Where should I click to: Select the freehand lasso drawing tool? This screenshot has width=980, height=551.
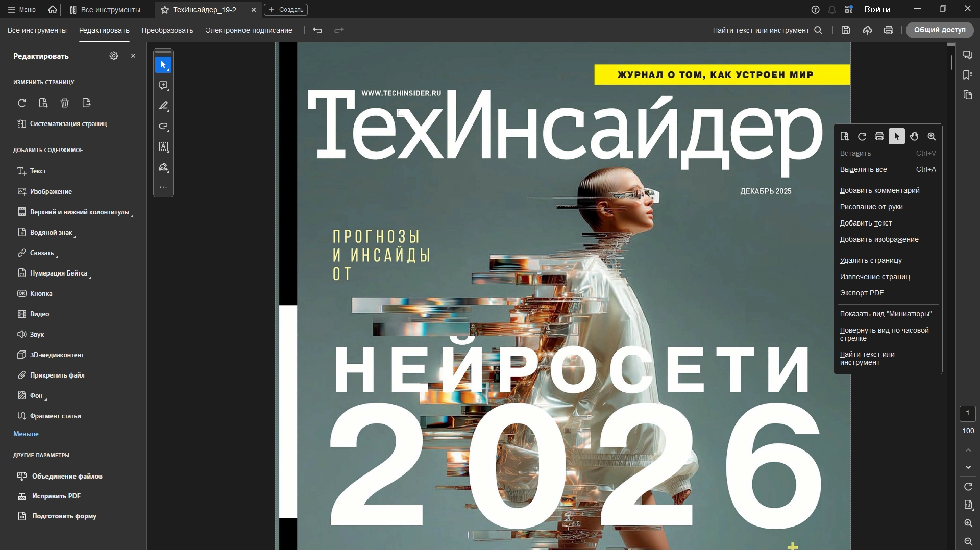point(163,127)
